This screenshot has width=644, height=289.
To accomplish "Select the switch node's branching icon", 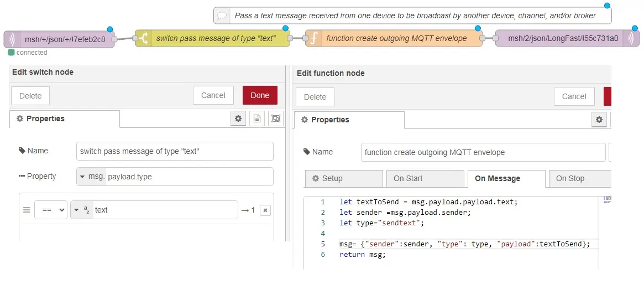I will point(144,39).
